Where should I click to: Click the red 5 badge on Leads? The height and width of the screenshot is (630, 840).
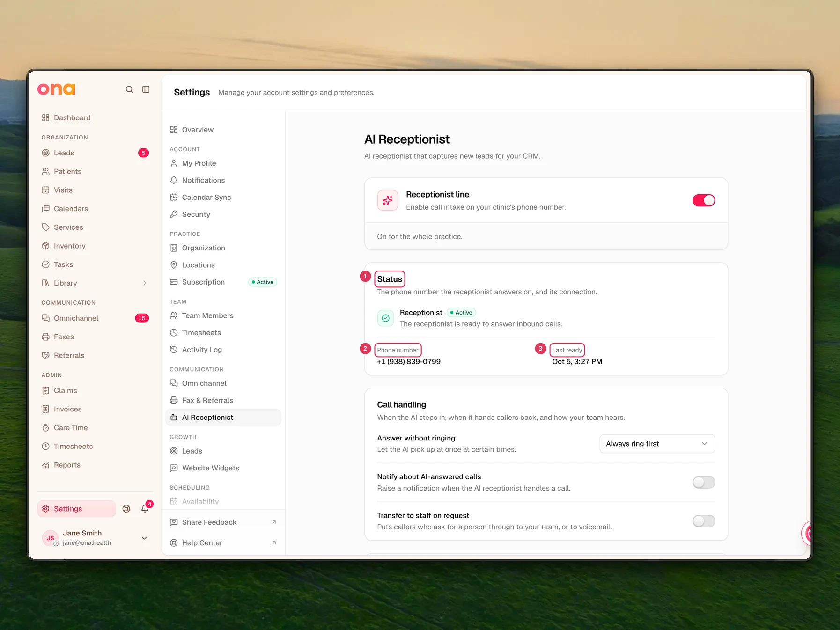pos(144,153)
